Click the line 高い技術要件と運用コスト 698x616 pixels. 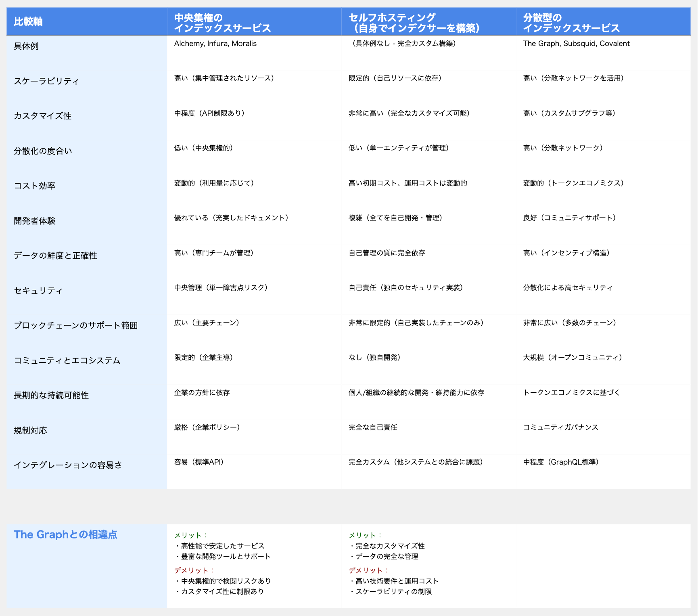(x=394, y=581)
